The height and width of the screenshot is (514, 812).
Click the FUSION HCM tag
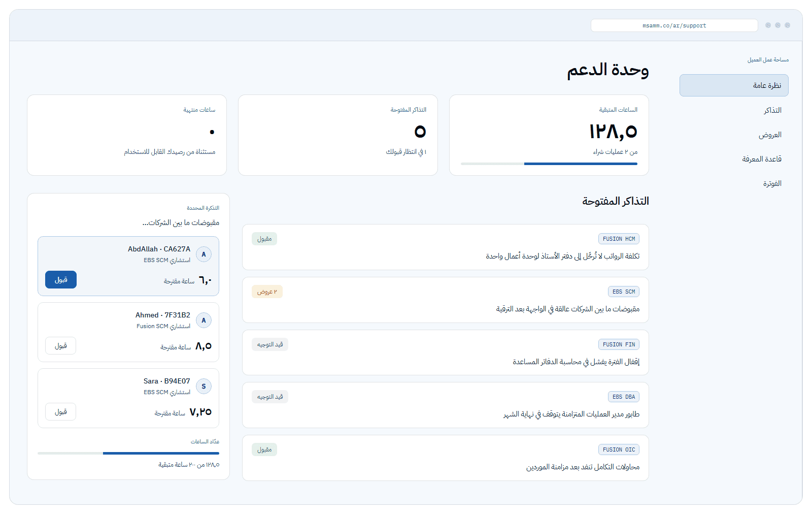(x=619, y=239)
